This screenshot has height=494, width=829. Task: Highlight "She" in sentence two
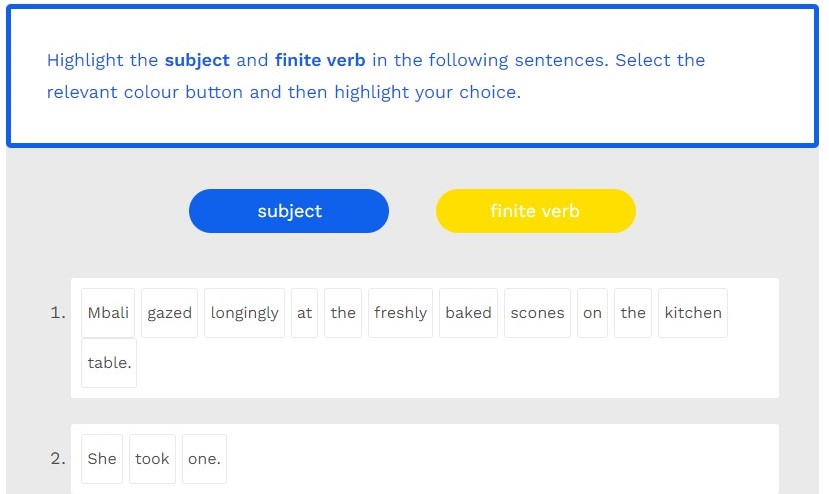pos(102,459)
